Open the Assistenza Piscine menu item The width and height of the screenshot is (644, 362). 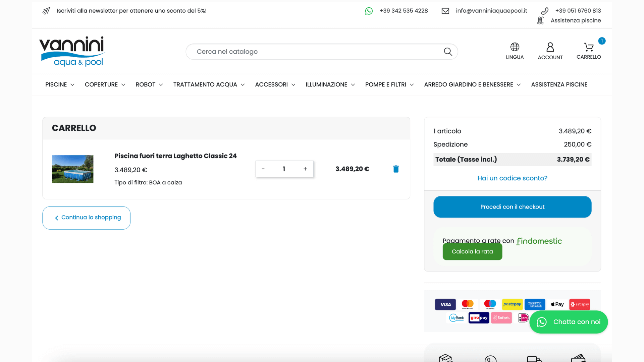(559, 84)
